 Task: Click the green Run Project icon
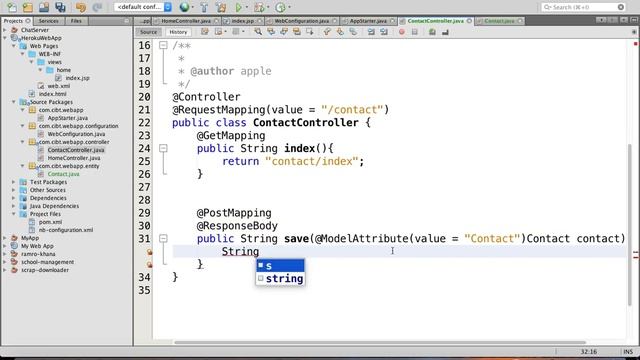point(239,7)
